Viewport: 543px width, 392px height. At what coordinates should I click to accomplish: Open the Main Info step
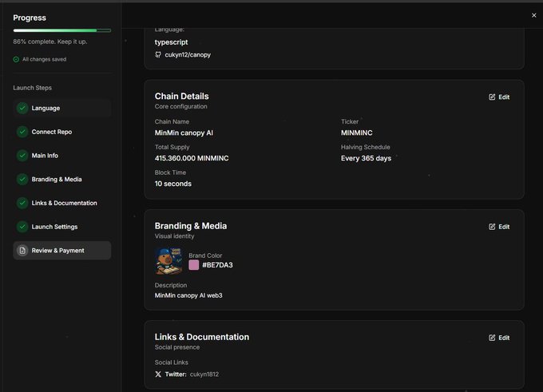[x=62, y=156]
